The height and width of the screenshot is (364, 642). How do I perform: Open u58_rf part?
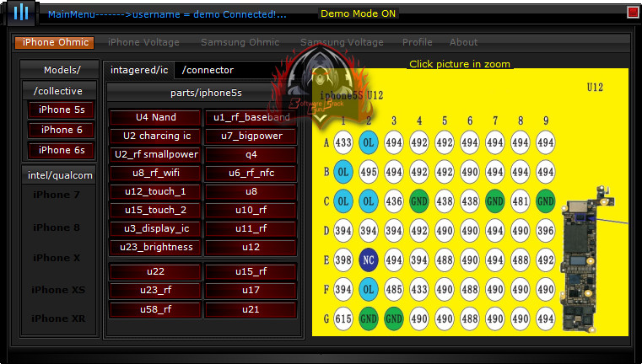[x=155, y=309]
